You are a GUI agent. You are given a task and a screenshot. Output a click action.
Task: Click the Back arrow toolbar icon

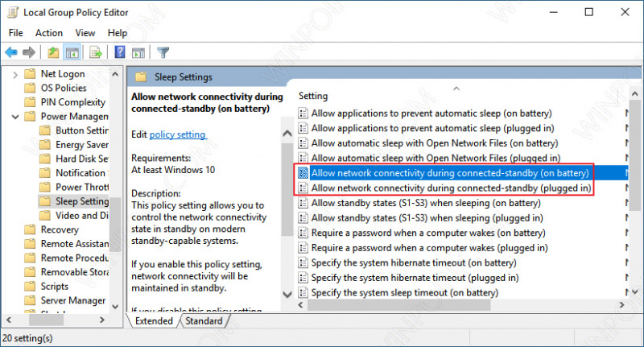click(x=11, y=52)
